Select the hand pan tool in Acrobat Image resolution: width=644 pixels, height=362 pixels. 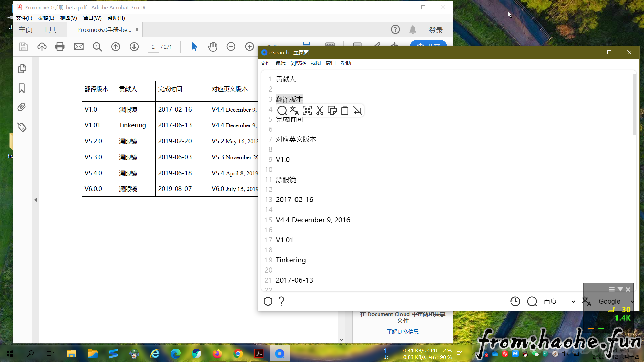click(x=213, y=47)
